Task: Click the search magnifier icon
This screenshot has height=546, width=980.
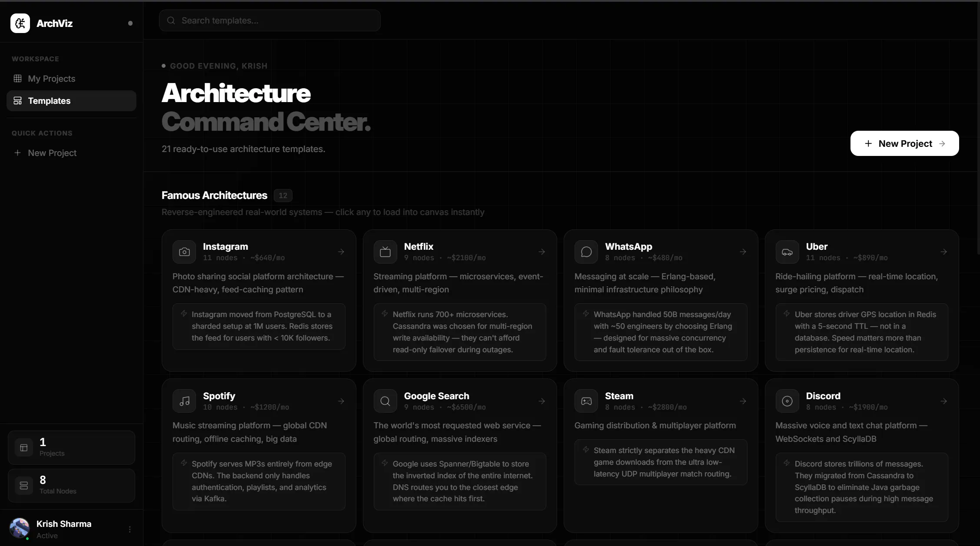Action: (171, 20)
